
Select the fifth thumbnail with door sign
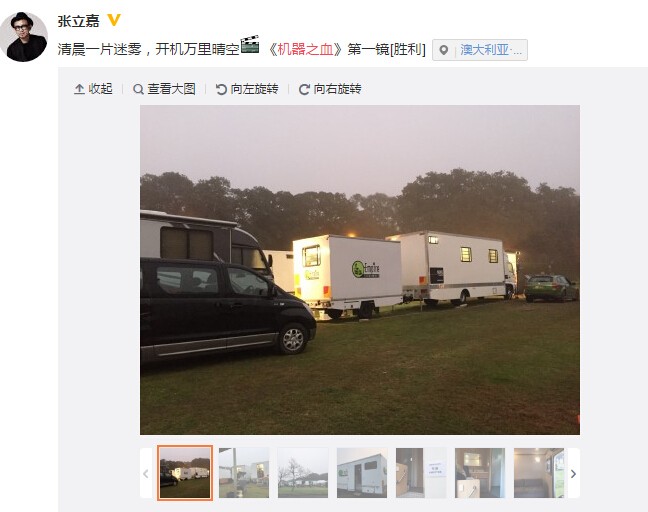pyautogui.click(x=421, y=473)
